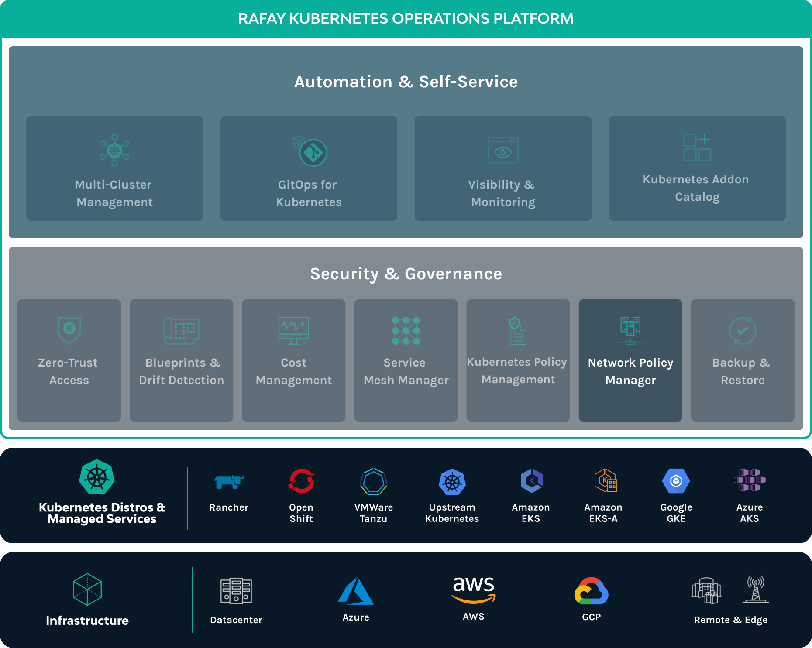This screenshot has height=648, width=812.
Task: Click the Google GKE label
Action: click(x=676, y=513)
